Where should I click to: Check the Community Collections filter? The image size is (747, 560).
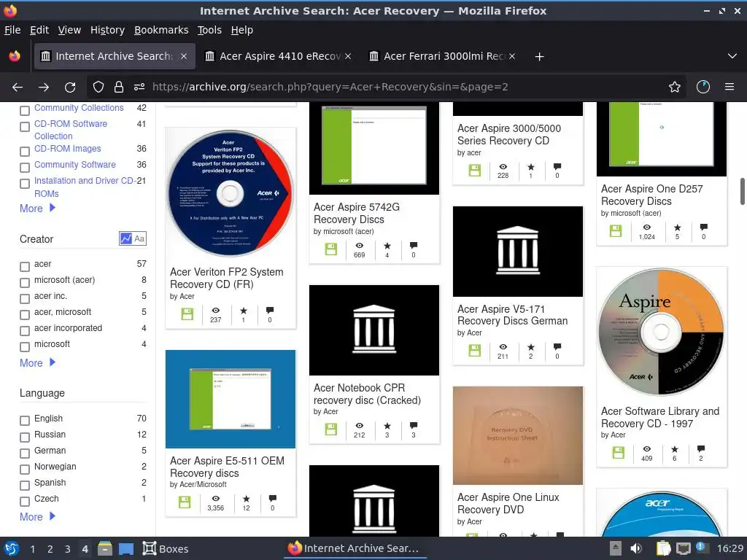coord(25,111)
